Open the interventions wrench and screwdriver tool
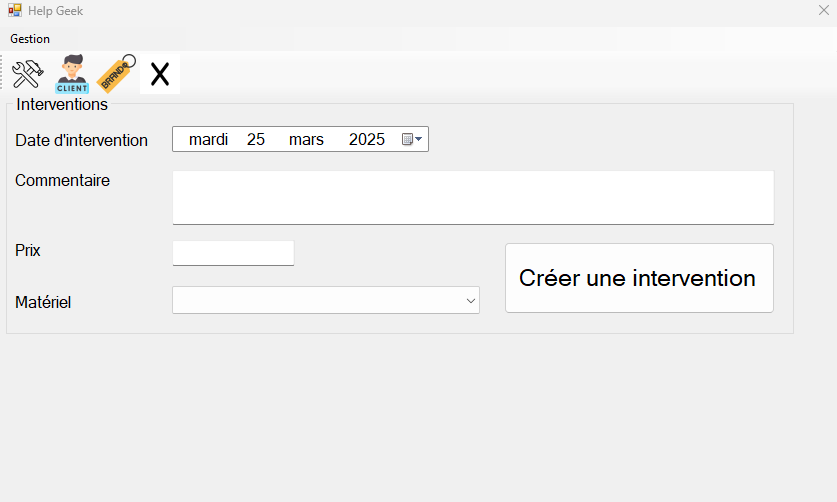The image size is (837, 502). pyautogui.click(x=26, y=74)
